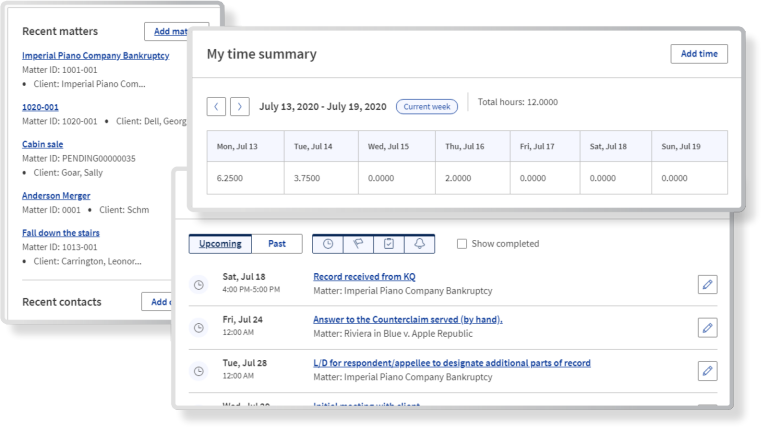The image size is (768, 432).
Task: Click the clock filter icon in toolbar
Action: 327,244
